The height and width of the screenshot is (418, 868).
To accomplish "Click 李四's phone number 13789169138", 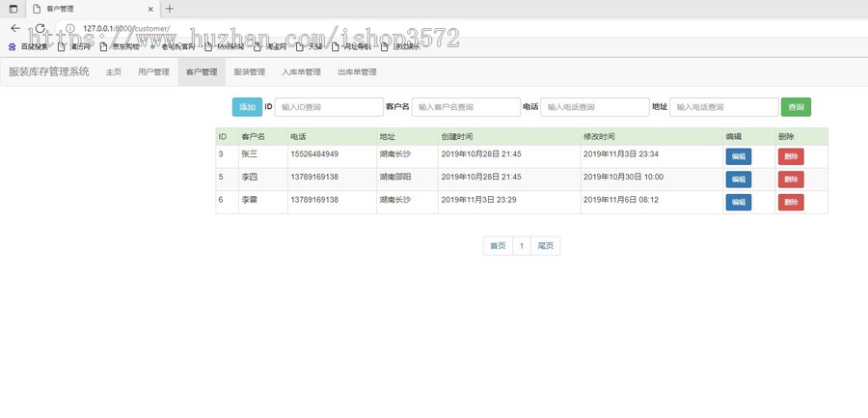I will point(314,177).
